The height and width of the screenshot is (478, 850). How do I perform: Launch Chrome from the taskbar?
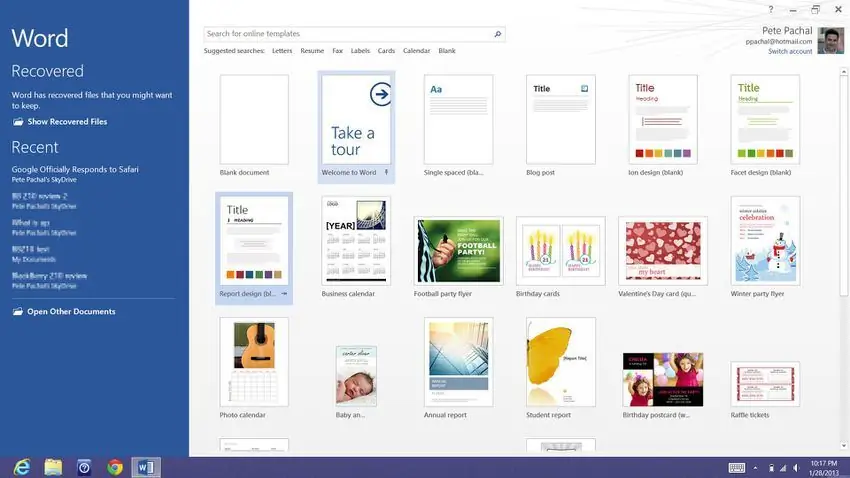[x=115, y=467]
